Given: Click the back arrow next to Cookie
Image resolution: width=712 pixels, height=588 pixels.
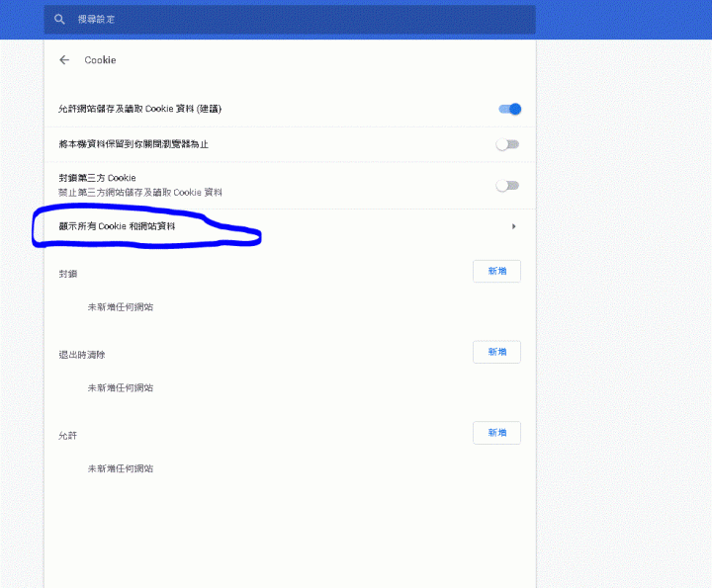Looking at the screenshot, I should click(64, 60).
